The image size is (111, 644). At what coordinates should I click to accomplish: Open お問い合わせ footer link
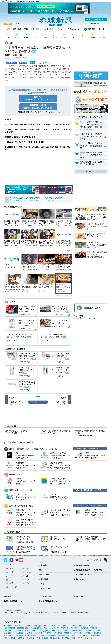tap(79, 596)
